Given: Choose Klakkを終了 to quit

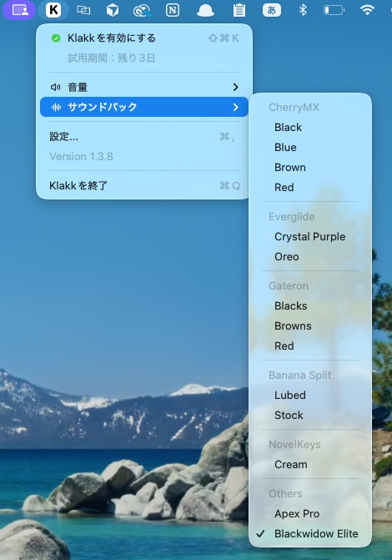Looking at the screenshot, I should coord(144,185).
